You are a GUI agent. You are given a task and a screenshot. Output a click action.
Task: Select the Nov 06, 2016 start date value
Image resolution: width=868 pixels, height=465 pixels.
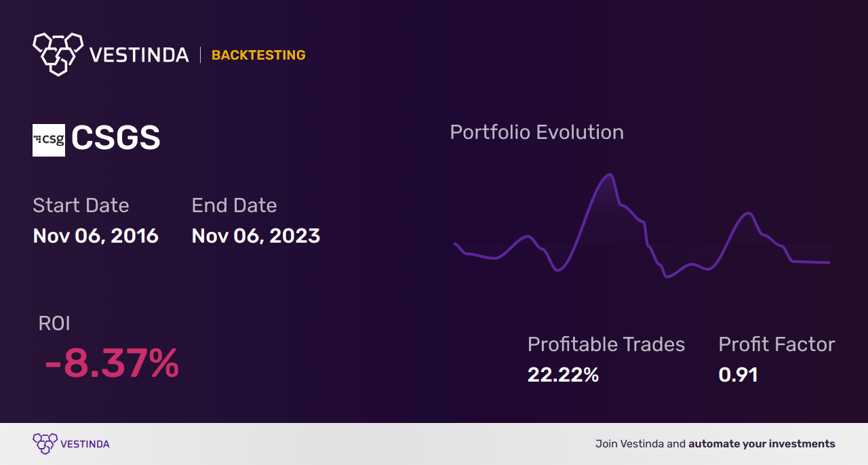(x=96, y=236)
